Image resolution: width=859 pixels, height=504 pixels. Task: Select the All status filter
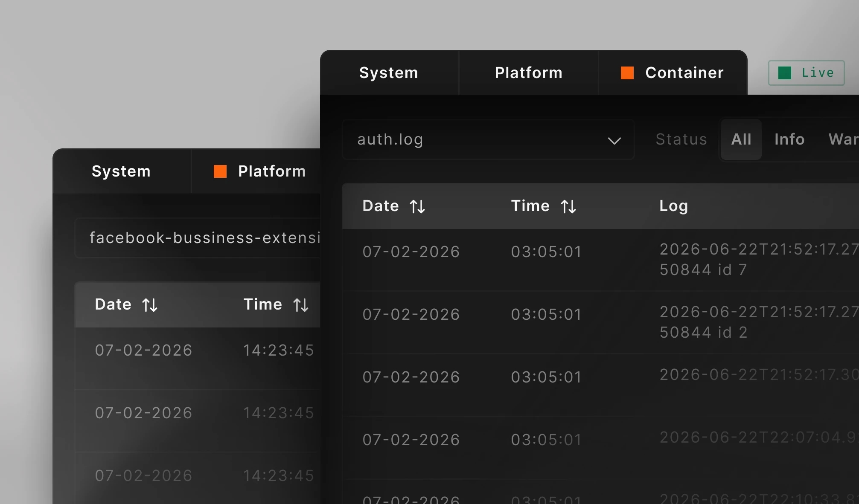(x=741, y=139)
